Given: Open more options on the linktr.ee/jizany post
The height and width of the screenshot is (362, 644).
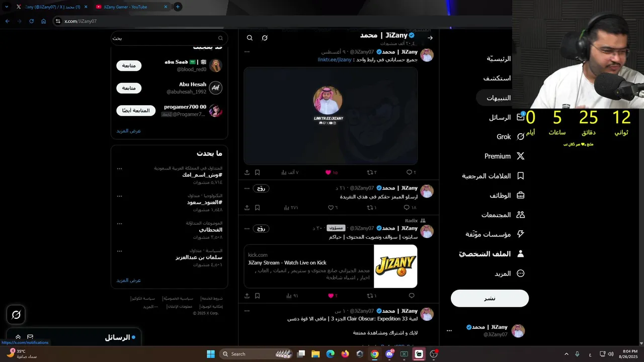Looking at the screenshot, I should coord(247,52).
